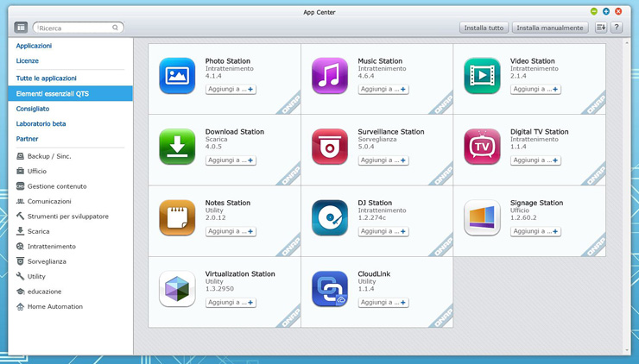Open the Surveillance Station camera icon
The image size is (639, 364).
330,147
